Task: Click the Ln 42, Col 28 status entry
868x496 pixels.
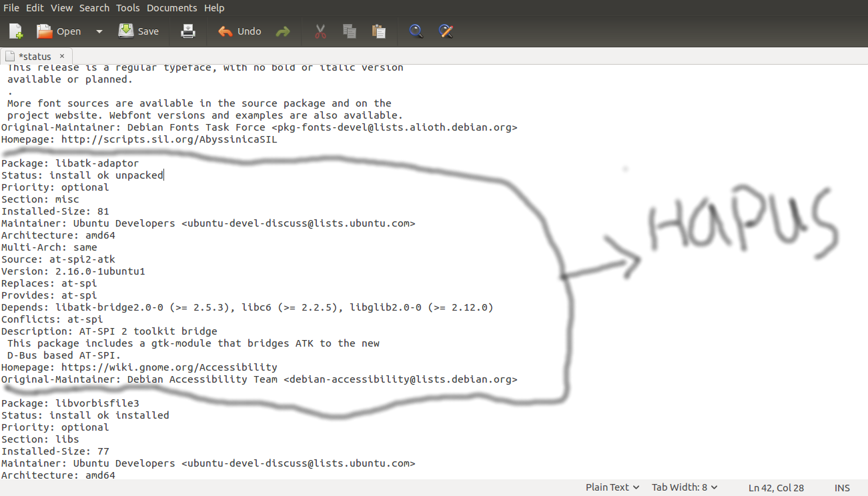Action: [x=776, y=487]
